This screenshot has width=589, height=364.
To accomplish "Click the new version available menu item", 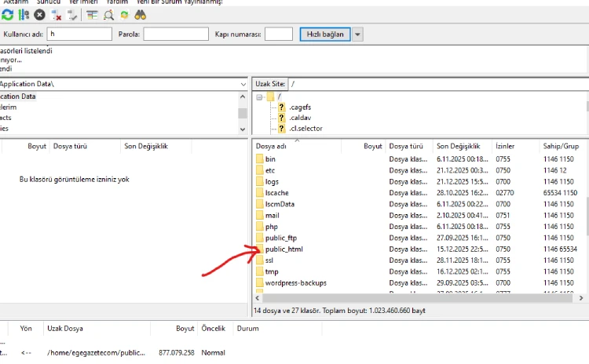I will [180, 2].
